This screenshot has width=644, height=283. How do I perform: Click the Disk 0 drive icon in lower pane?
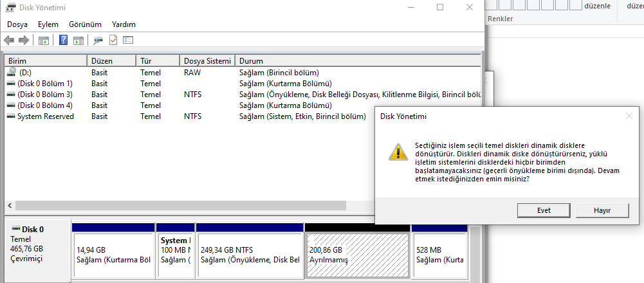click(x=16, y=229)
